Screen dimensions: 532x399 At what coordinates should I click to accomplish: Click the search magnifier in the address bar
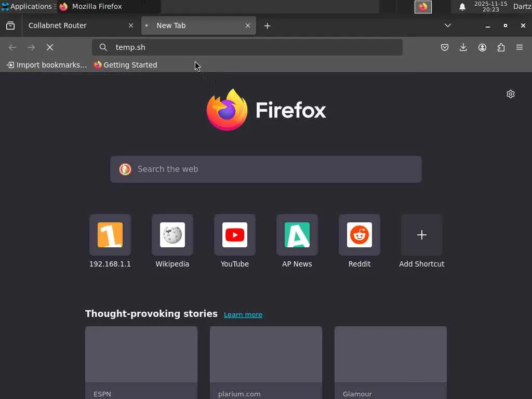click(103, 47)
